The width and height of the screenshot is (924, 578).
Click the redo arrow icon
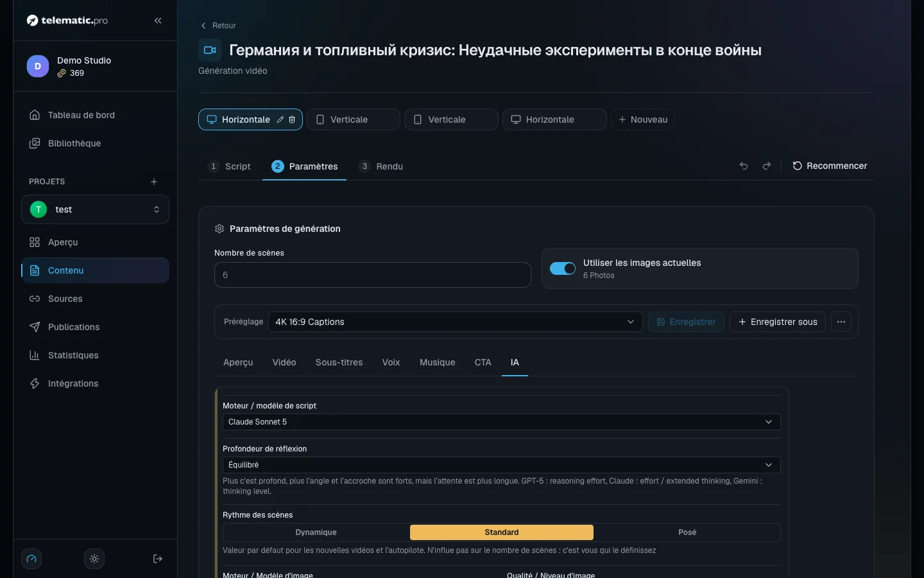pyautogui.click(x=767, y=166)
